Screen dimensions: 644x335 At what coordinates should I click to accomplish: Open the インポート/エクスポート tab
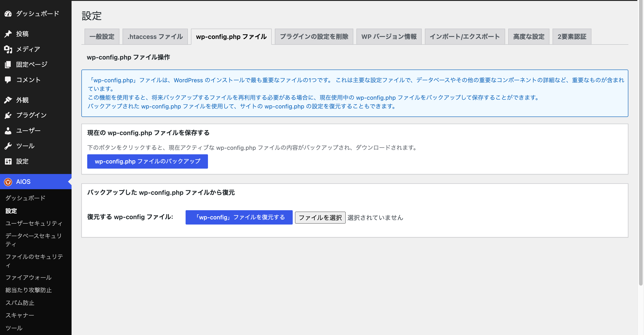pyautogui.click(x=465, y=37)
